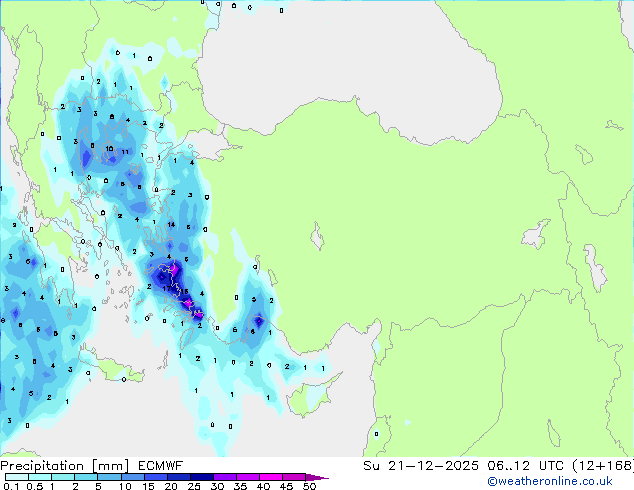Viewport: 634px width, 490px height.
Task: Click the 40–45 mm magenta legend swatch
Action: tap(271, 477)
